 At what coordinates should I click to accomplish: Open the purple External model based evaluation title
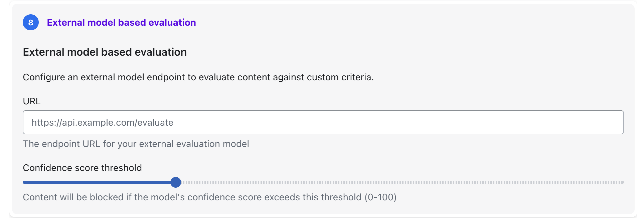point(121,22)
